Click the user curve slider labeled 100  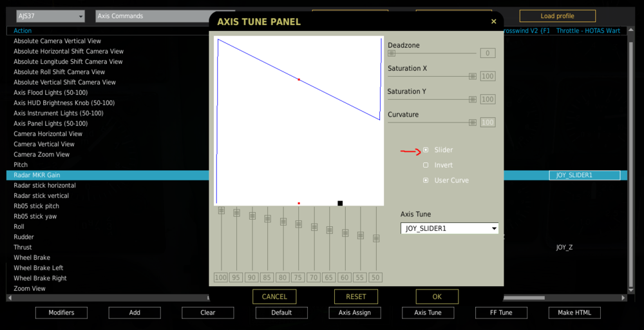[222, 210]
